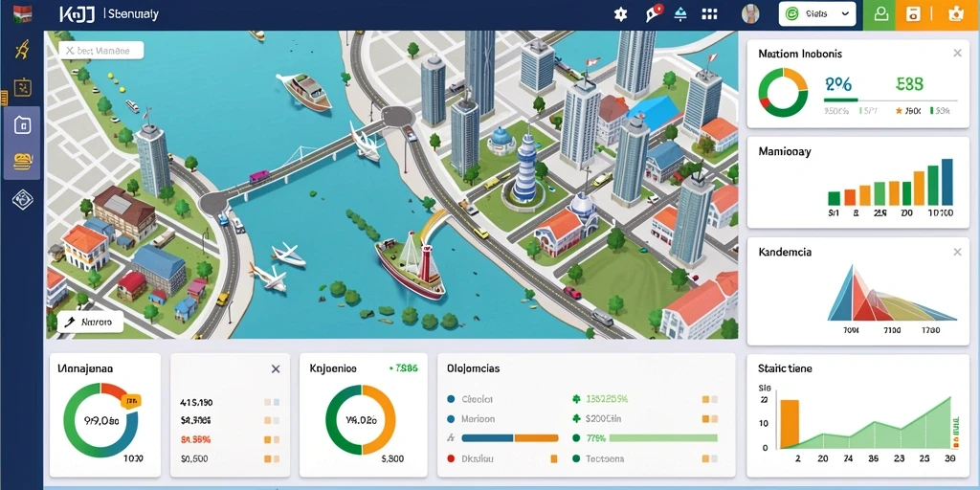Open the notifications tag icon with red badge
The image size is (980, 490).
coord(653,13)
